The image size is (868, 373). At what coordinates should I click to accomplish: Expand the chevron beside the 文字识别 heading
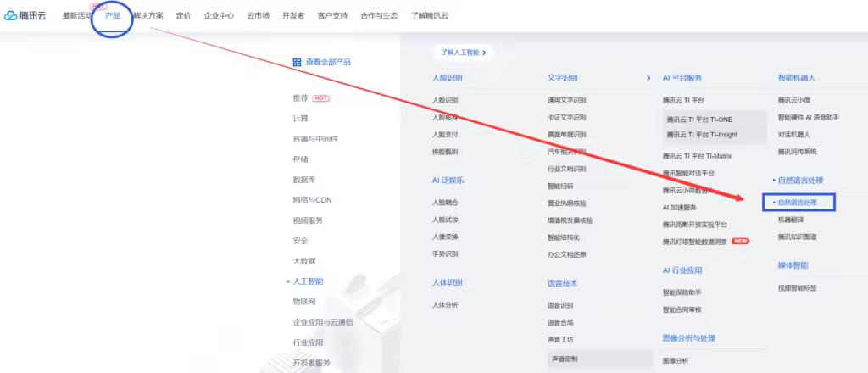(x=648, y=78)
